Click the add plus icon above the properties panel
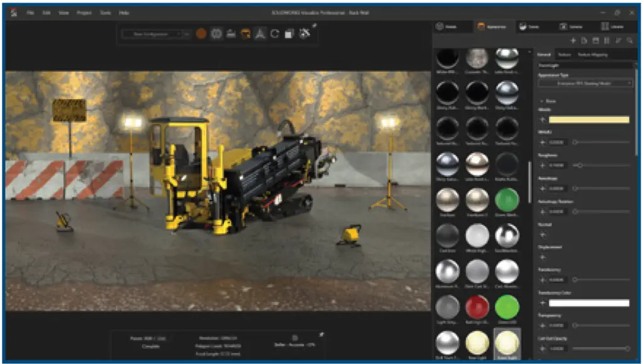Image resolution: width=642 pixels, height=364 pixels. 573,41
